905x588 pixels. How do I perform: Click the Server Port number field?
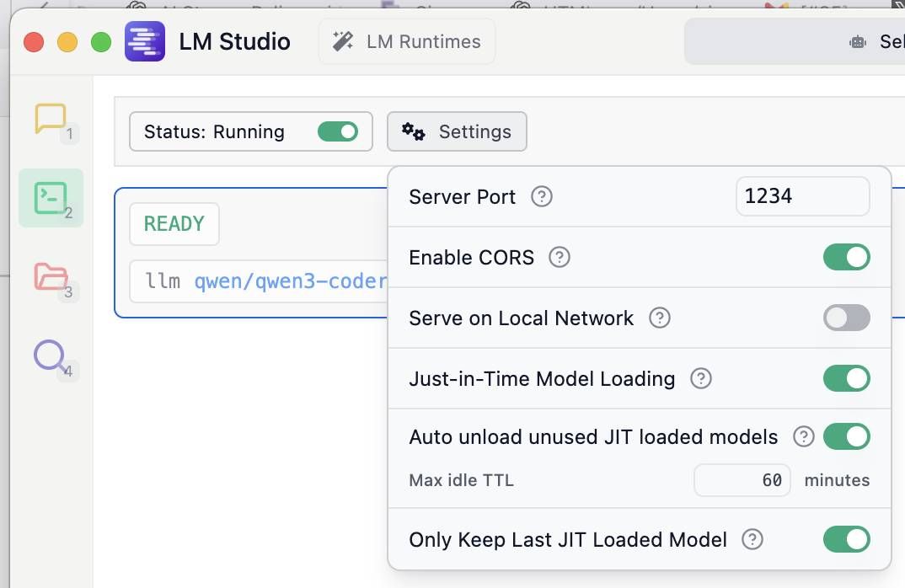[801, 197]
